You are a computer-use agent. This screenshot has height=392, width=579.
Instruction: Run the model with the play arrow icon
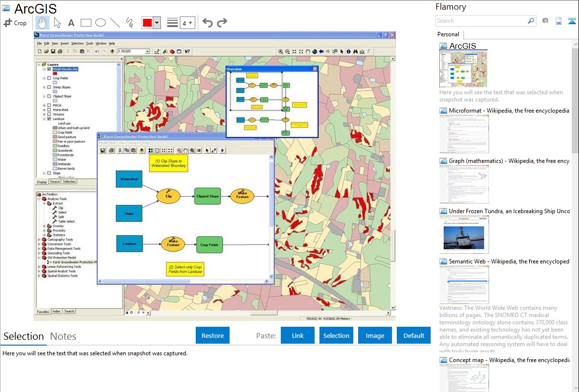[223, 150]
